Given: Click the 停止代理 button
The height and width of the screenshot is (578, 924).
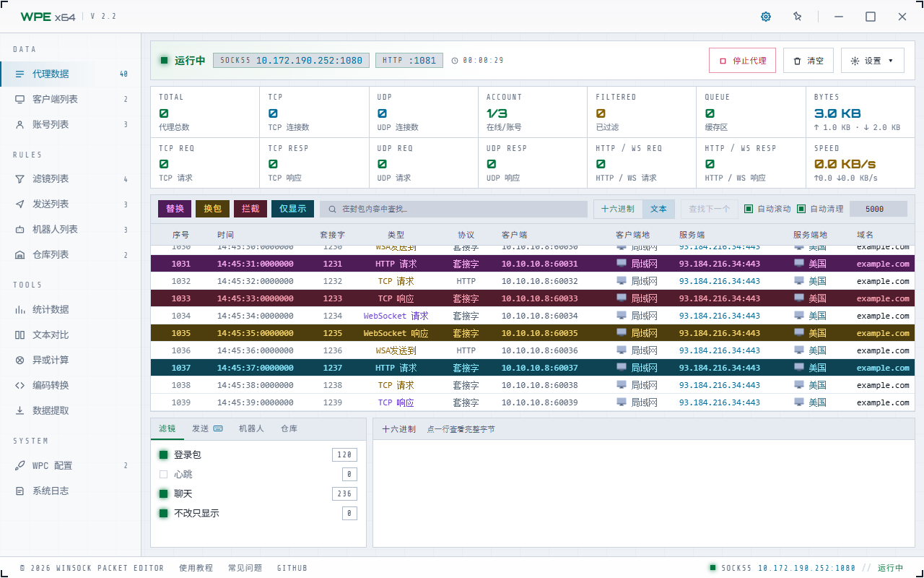Looking at the screenshot, I should pyautogui.click(x=742, y=61).
